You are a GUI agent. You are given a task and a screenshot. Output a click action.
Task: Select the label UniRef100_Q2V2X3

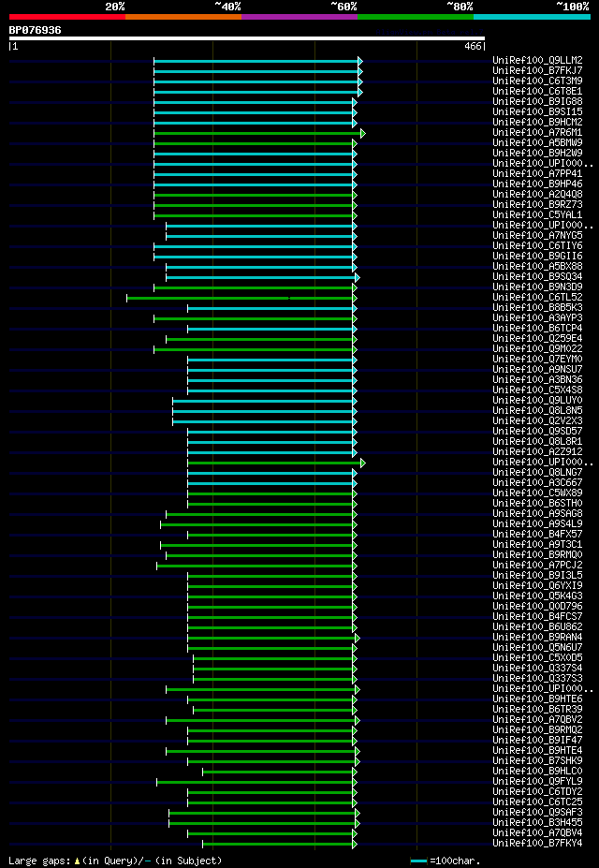[537, 421]
